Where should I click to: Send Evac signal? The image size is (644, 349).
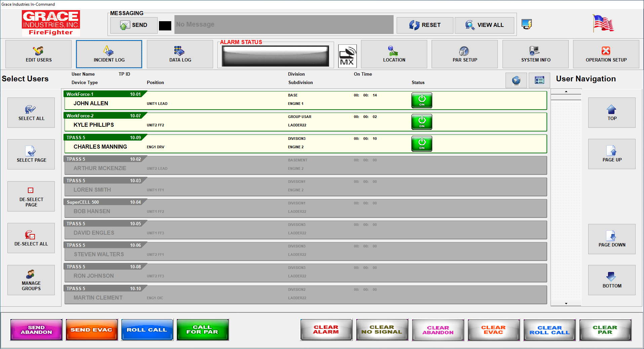point(92,330)
